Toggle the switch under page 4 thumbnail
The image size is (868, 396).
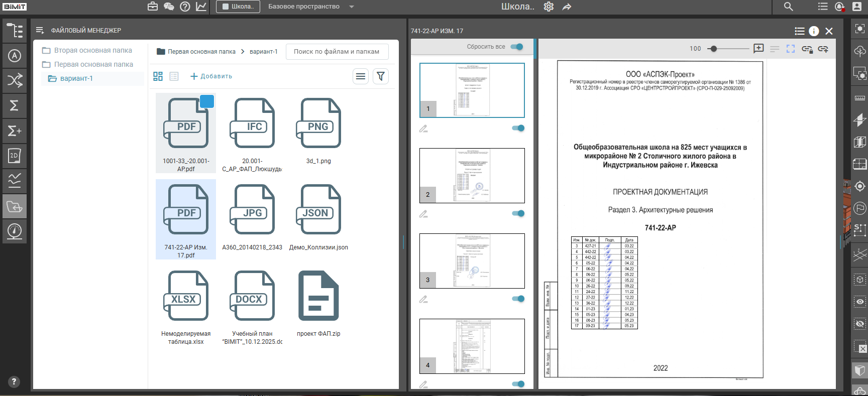[x=518, y=384]
